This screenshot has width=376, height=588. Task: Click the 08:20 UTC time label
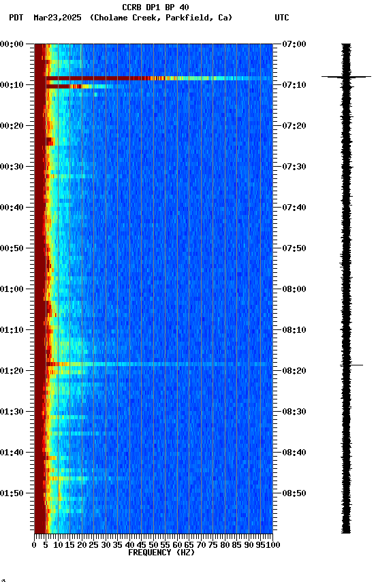pyautogui.click(x=294, y=372)
